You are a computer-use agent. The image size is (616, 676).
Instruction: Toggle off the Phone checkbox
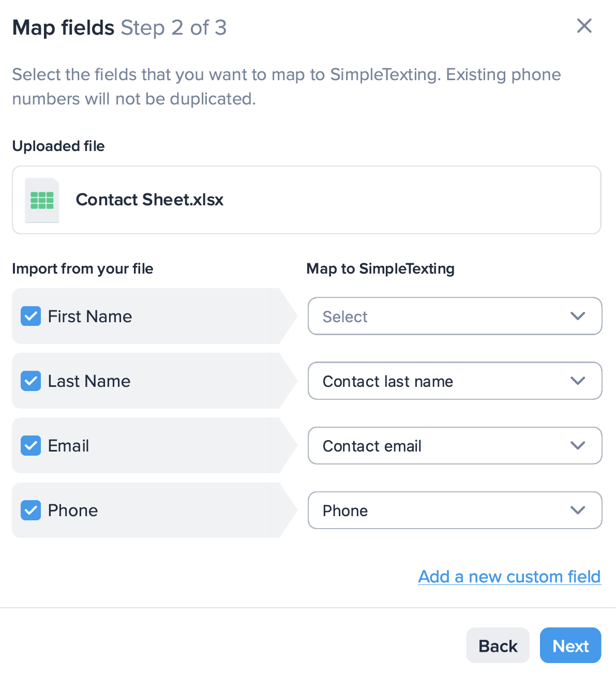[x=31, y=510]
